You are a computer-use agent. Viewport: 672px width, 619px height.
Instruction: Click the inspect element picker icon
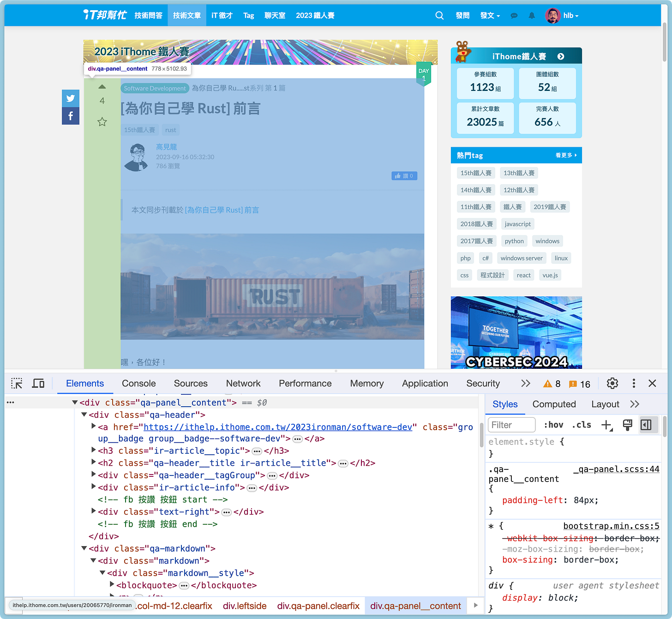tap(17, 383)
